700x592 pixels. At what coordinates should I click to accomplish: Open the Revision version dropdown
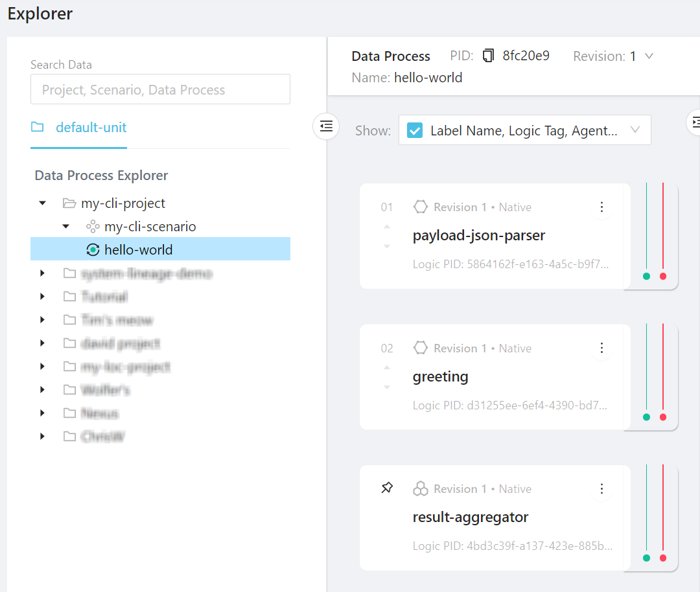[649, 56]
